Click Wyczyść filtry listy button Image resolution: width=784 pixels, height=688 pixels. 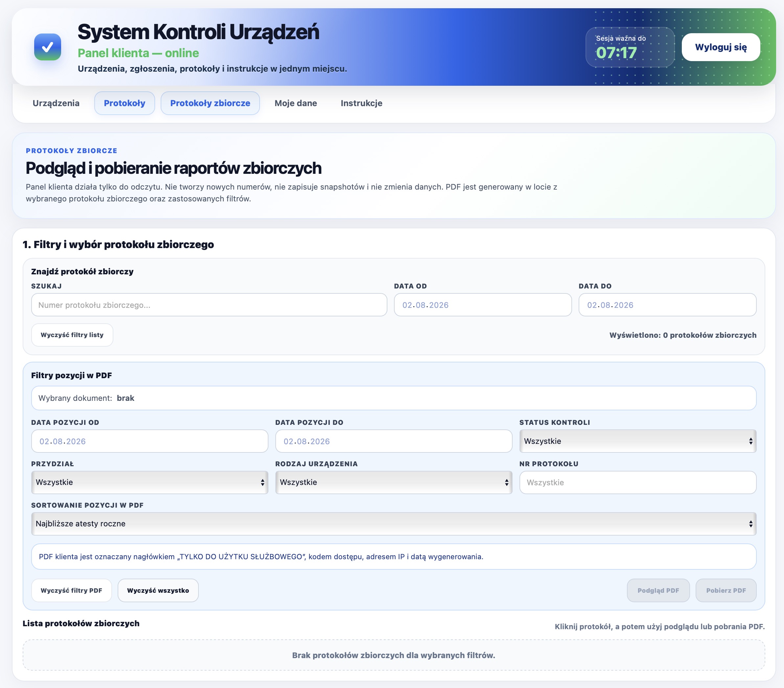72,335
